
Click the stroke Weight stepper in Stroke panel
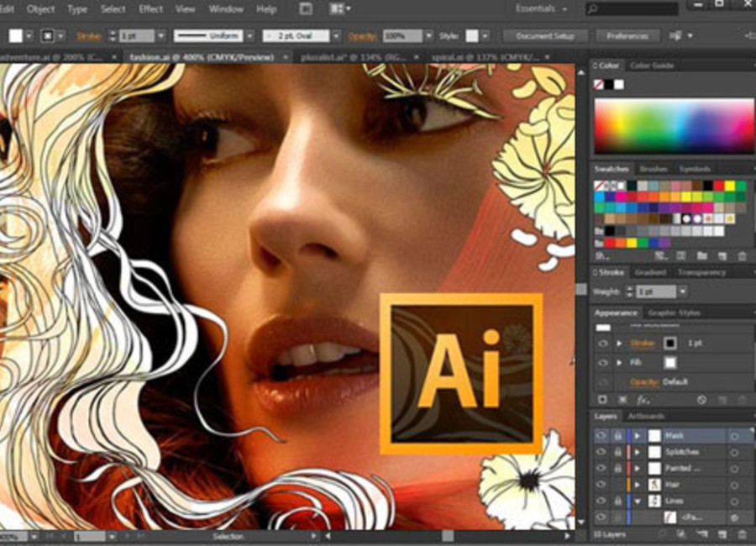click(629, 291)
